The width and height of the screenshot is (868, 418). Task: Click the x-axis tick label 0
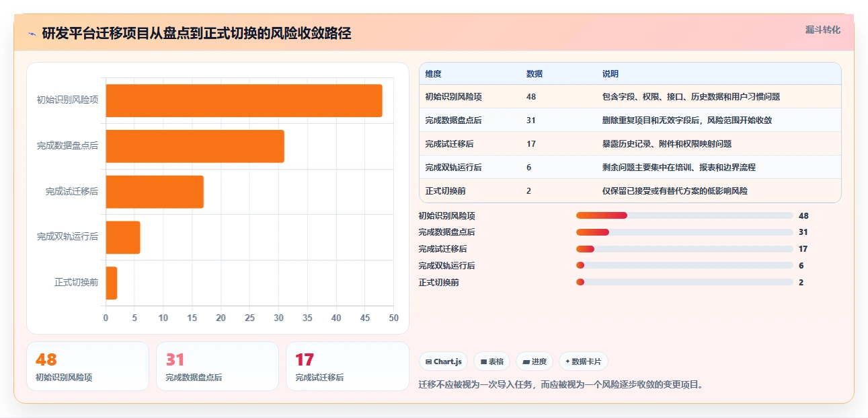click(106, 318)
